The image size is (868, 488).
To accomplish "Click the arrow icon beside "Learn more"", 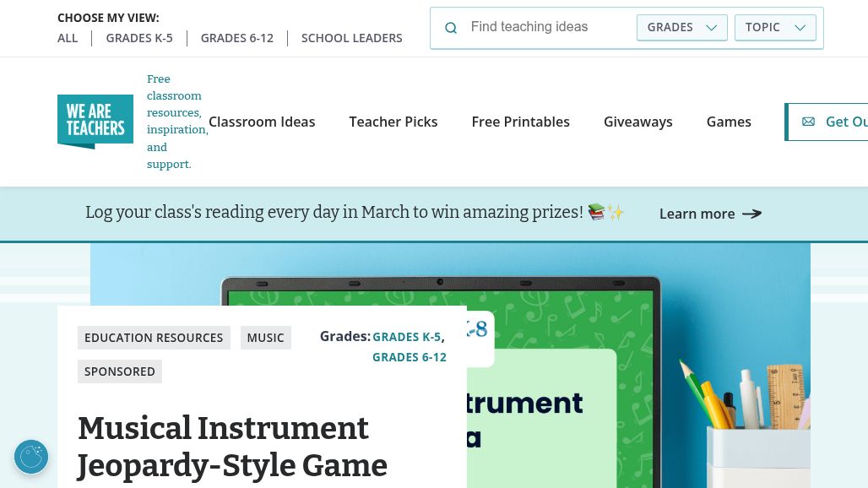I will (751, 214).
